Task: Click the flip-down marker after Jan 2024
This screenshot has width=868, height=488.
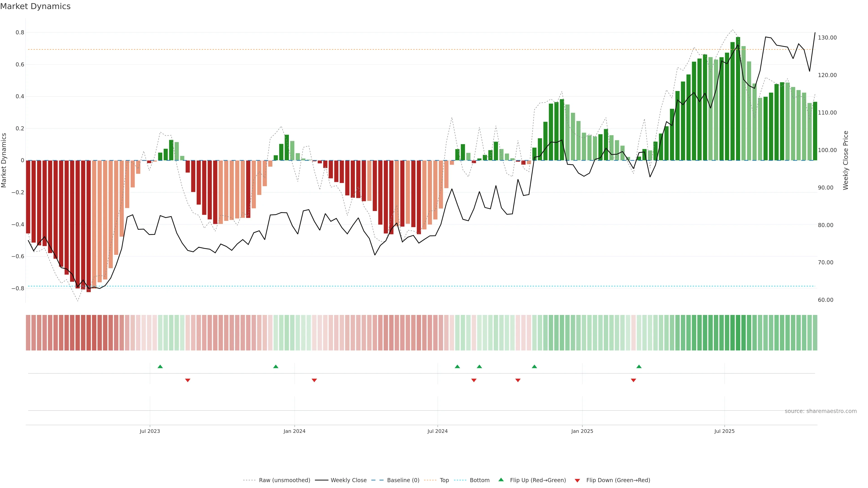Action: pos(314,380)
